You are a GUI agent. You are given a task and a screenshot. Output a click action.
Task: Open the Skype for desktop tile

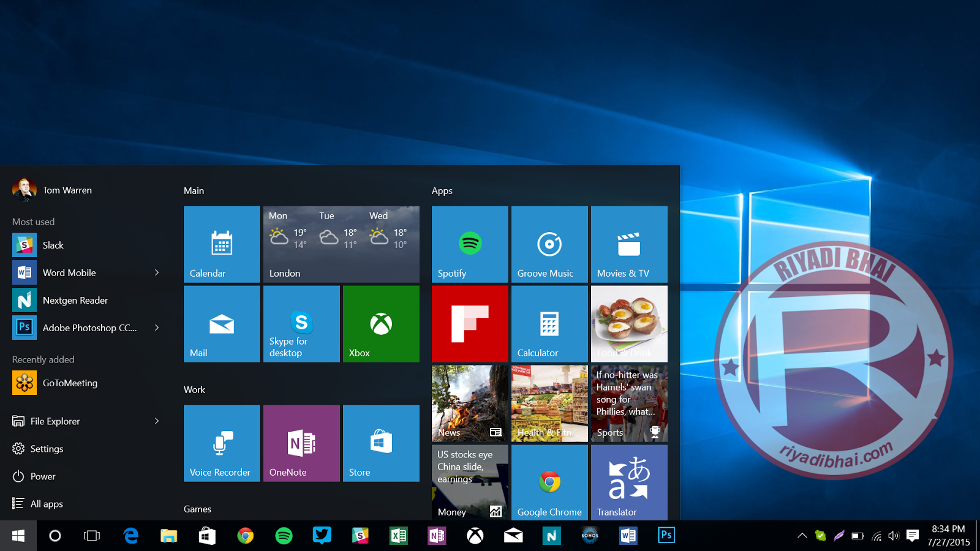pos(301,324)
